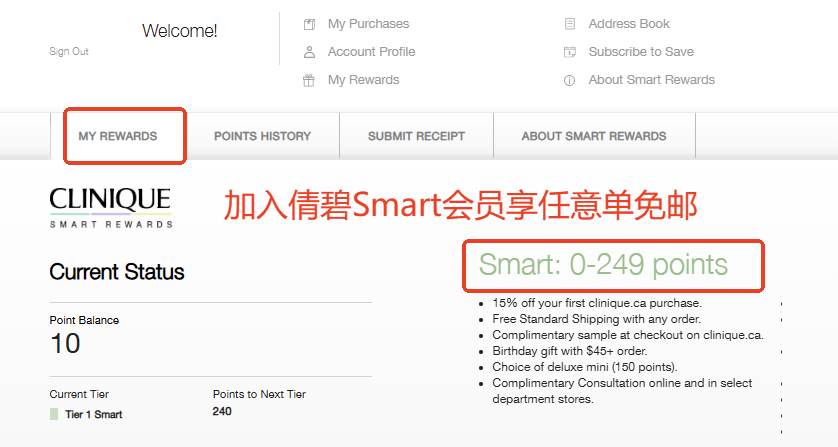Click the Smart: 0-249 points heading

pyautogui.click(x=603, y=265)
